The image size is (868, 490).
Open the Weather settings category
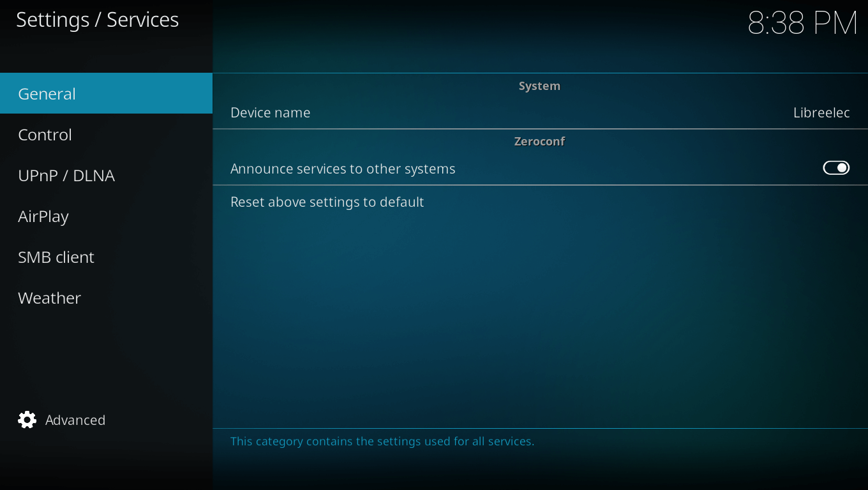[50, 298]
